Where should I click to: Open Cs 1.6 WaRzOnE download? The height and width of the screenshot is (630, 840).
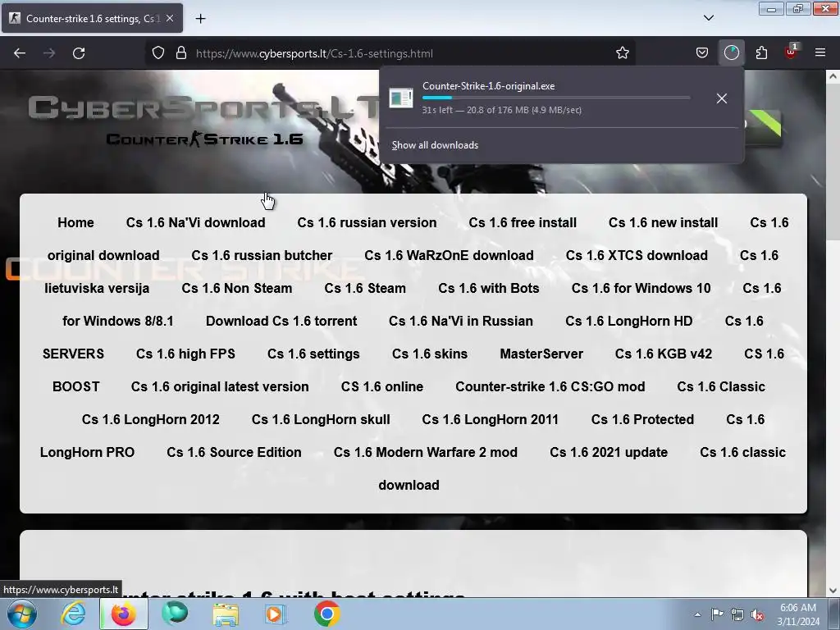pyautogui.click(x=449, y=256)
